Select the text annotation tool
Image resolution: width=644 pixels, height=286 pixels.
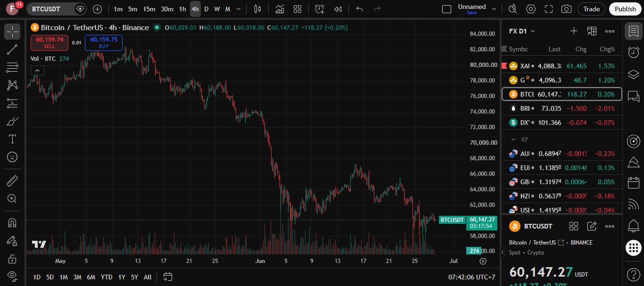click(x=12, y=139)
